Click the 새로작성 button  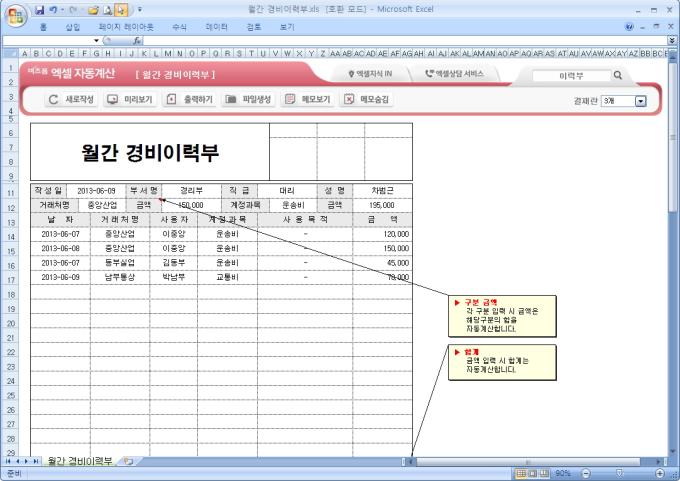pos(70,99)
